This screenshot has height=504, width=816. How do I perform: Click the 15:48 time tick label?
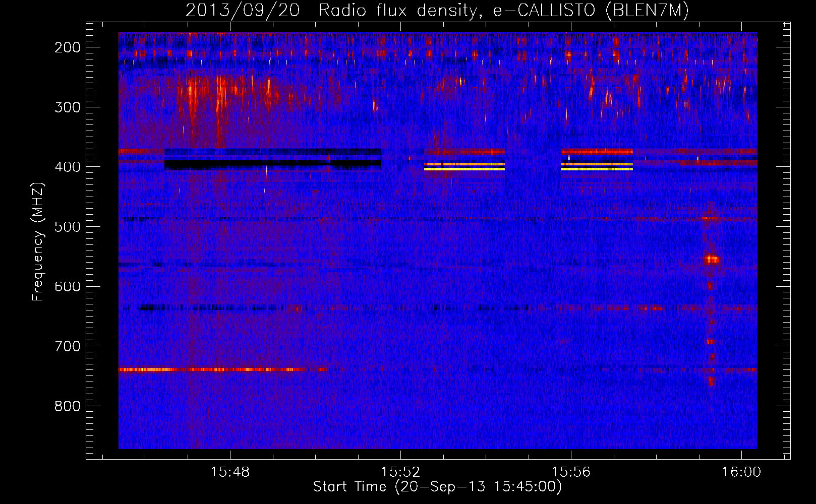tap(230, 472)
